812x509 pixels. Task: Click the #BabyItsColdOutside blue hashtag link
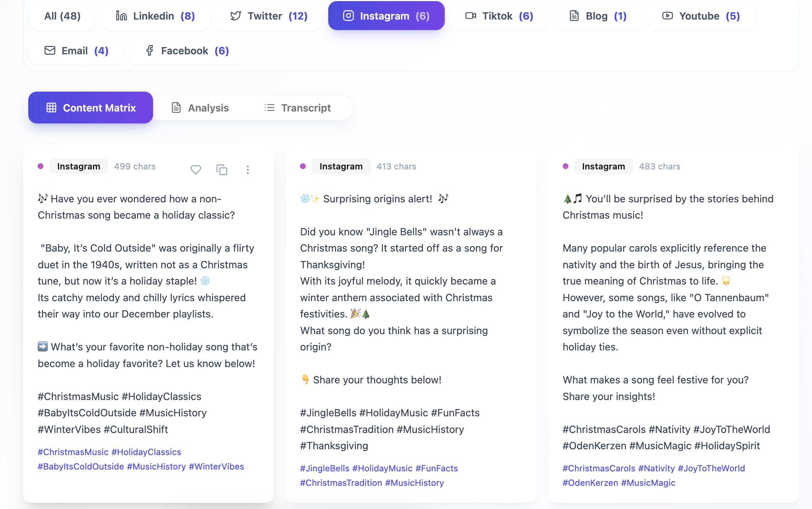(x=81, y=466)
